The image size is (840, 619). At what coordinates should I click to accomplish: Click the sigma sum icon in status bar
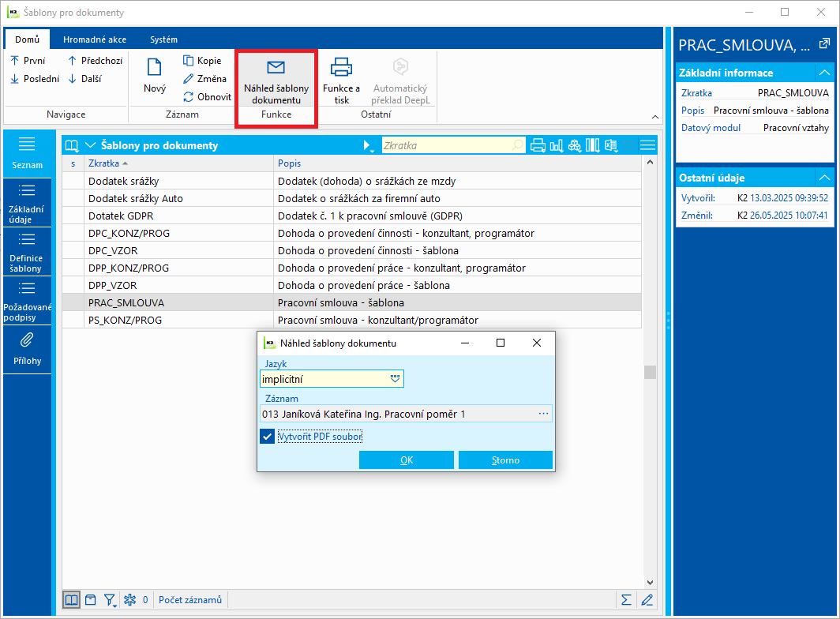coord(626,600)
